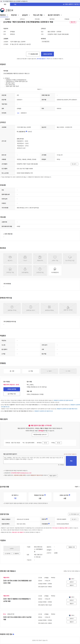Click the 면접 screening method tile
This screenshot has height=644, width=80.
point(31,371)
